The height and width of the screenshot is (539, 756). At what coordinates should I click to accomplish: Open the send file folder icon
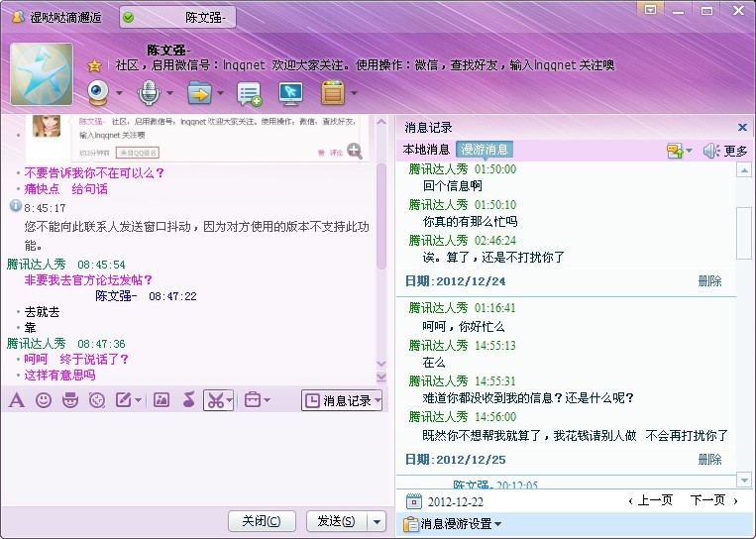(199, 92)
